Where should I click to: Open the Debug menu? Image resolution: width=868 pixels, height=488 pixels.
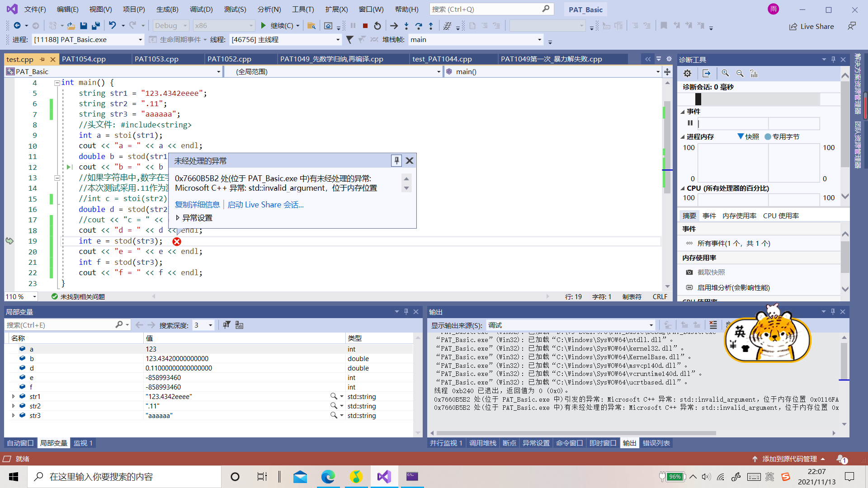[x=201, y=9]
